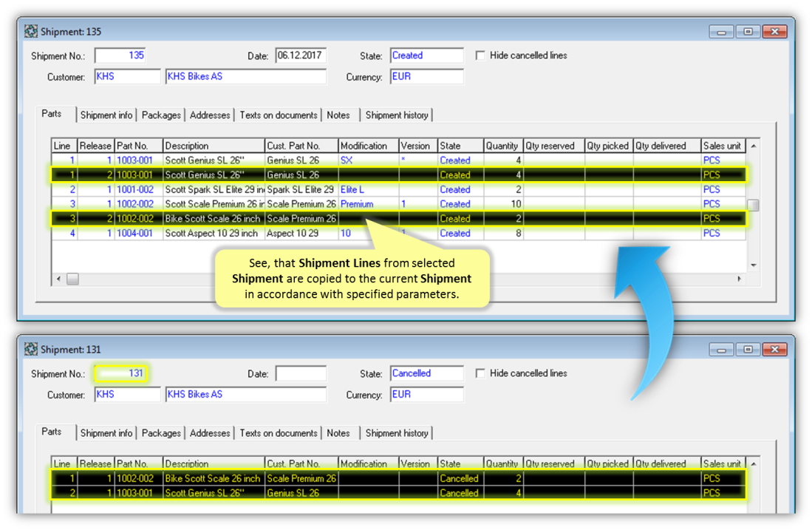Open Texts on documents tab in Shipment 131
Screen dimensions: 812x530
pyautogui.click(x=278, y=433)
